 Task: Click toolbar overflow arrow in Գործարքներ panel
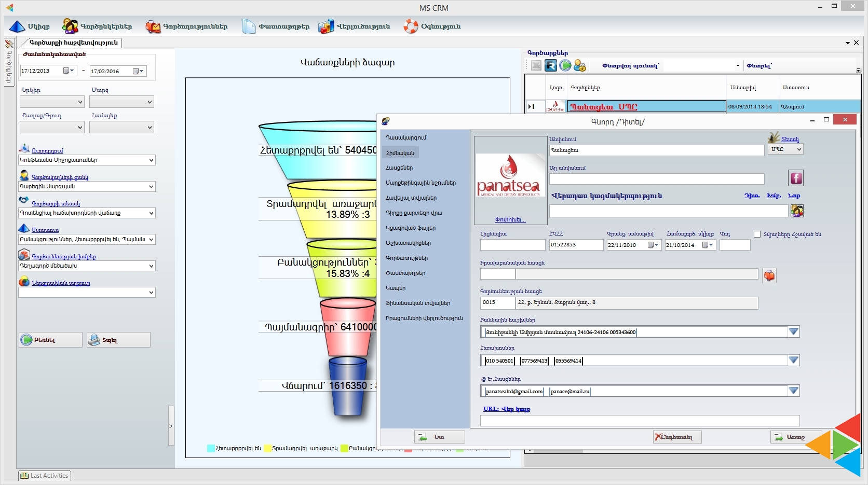(858, 71)
